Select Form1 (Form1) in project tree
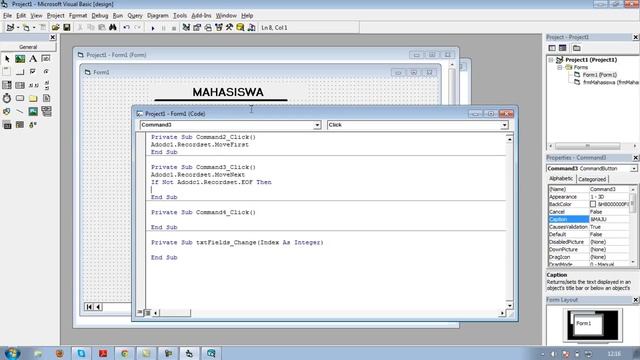Screen dimensions: 640x360 [x=599, y=75]
